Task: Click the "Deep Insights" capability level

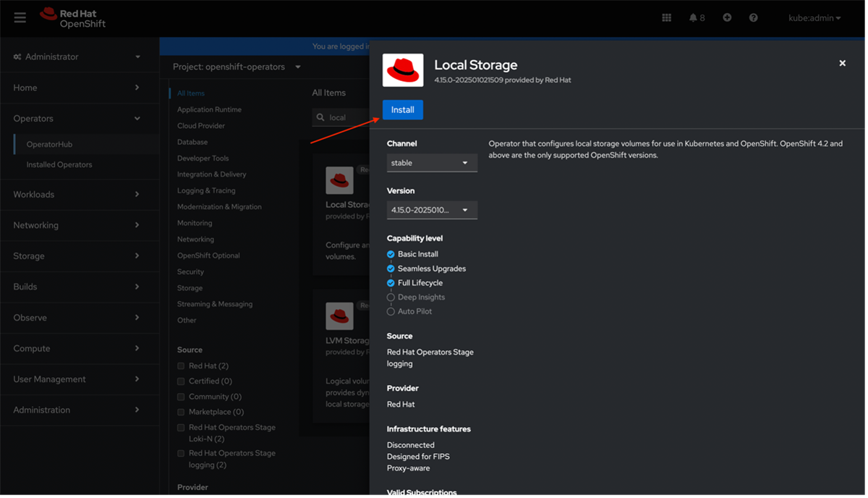Action: pos(421,297)
